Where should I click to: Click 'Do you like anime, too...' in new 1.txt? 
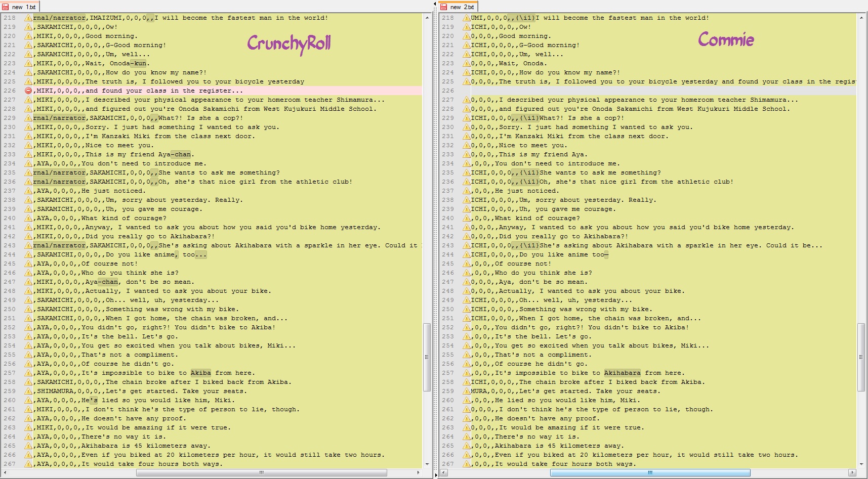[156, 254]
